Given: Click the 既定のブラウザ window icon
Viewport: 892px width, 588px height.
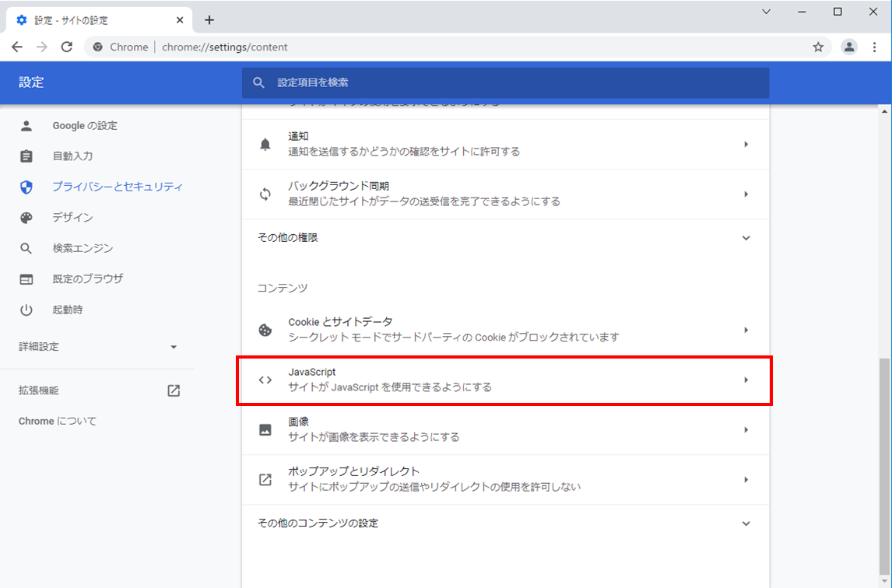Looking at the screenshot, I should coord(26,279).
